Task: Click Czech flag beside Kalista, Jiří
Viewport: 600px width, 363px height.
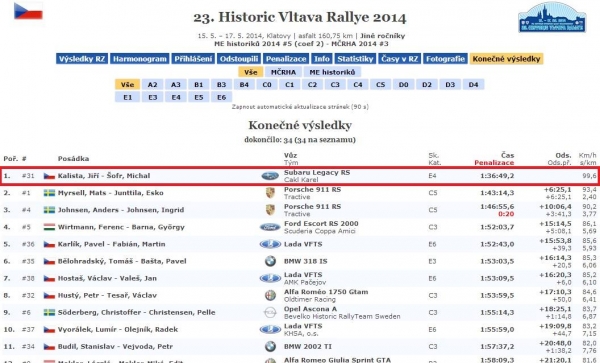Action: pyautogui.click(x=49, y=176)
